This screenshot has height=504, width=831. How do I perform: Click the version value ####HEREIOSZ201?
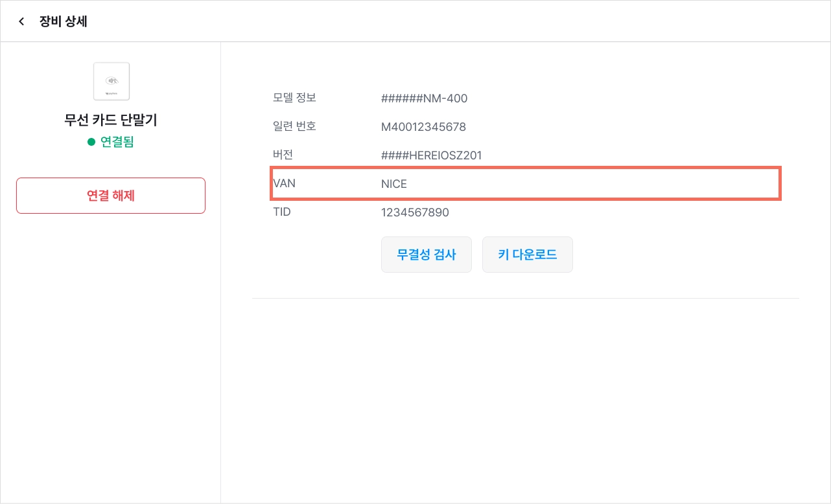(432, 155)
